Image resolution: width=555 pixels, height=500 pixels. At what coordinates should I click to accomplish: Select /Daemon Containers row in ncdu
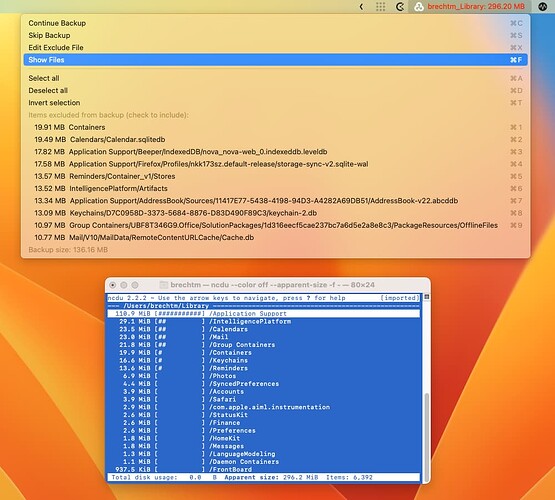tap(264, 462)
